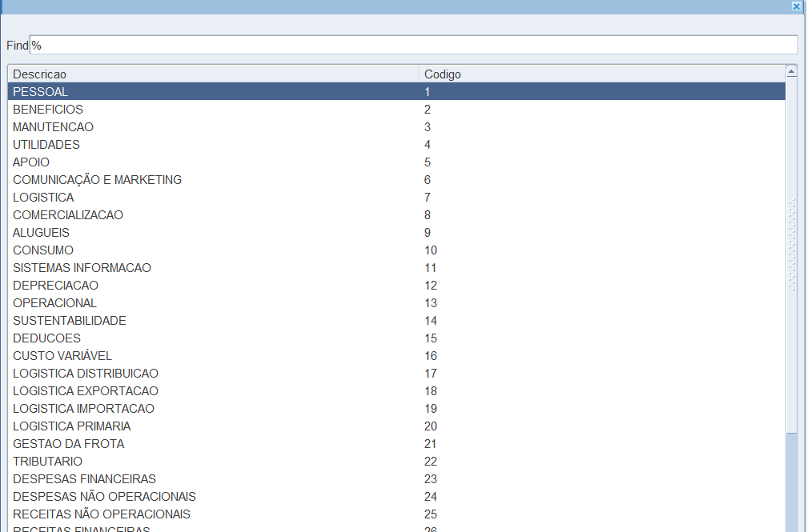Image resolution: width=807 pixels, height=532 pixels.
Task: Select the OPERACIONAL row
Action: tap(396, 302)
